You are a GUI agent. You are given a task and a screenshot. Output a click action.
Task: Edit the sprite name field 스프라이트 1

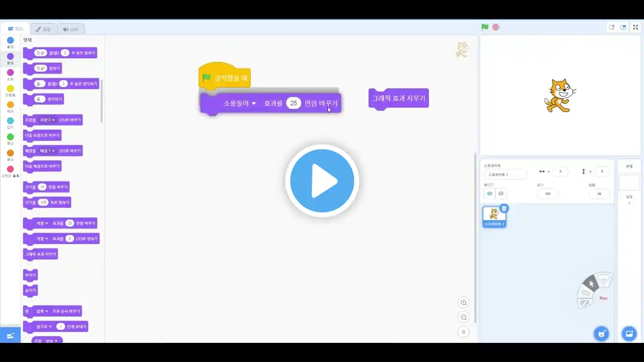(x=505, y=174)
